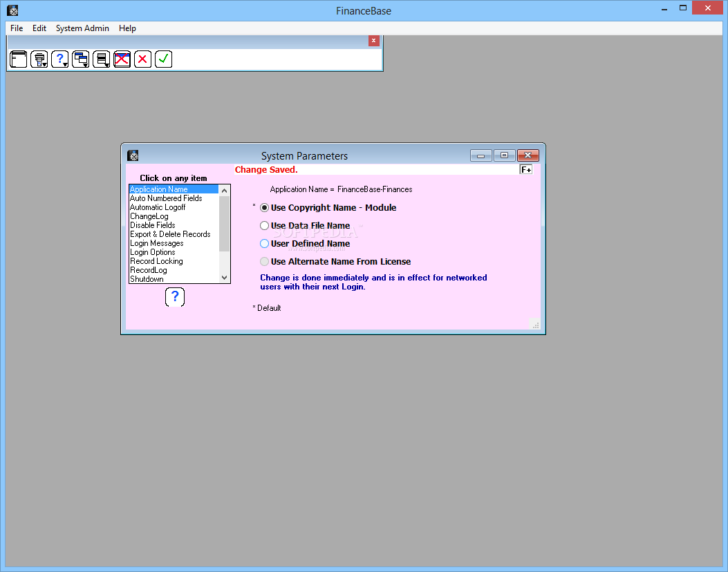This screenshot has width=728, height=572.
Task: Click the window with red X icon
Action: 122,59
